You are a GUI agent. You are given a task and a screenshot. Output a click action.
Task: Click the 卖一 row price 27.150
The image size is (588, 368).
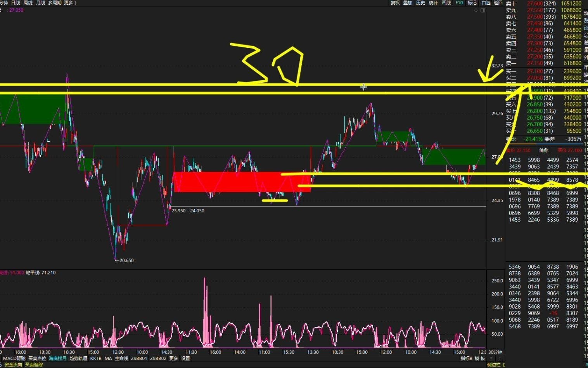535,63
